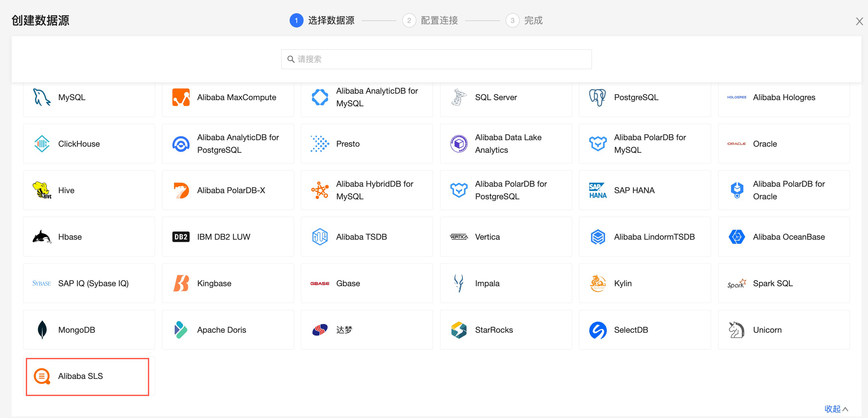Choose the Oracle label
The image size is (868, 418).
(x=765, y=144)
